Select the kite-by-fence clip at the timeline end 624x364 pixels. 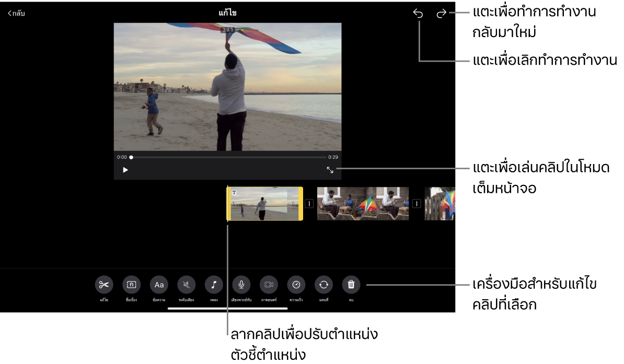440,204
